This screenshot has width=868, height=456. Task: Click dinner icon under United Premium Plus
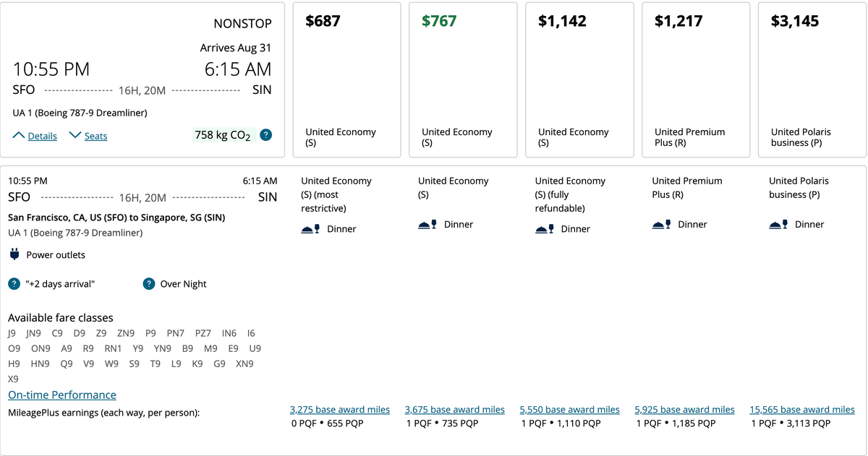point(661,225)
